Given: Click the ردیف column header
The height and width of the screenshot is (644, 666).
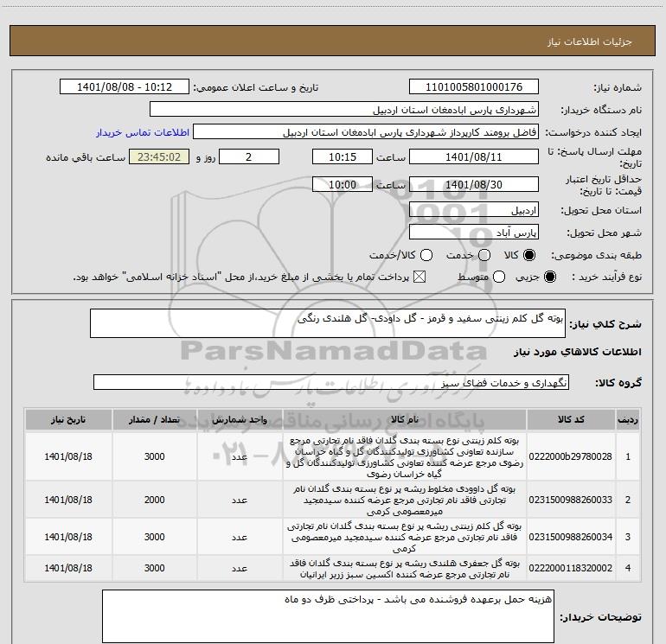Looking at the screenshot, I should click(x=628, y=420).
